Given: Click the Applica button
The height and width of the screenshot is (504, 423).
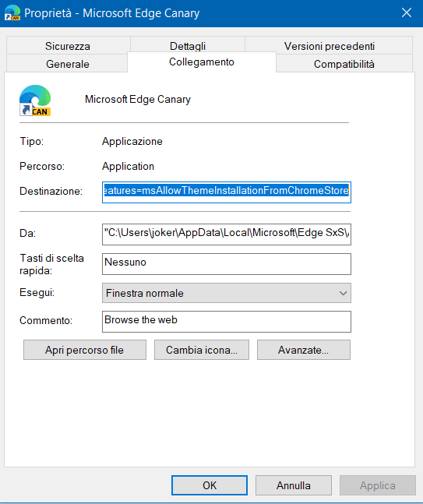Looking at the screenshot, I should pyautogui.click(x=378, y=485).
